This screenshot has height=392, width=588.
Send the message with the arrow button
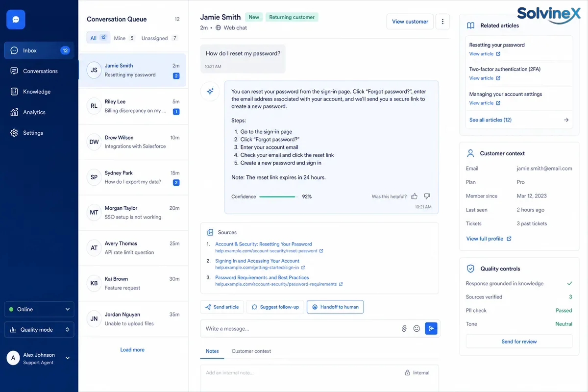431,329
